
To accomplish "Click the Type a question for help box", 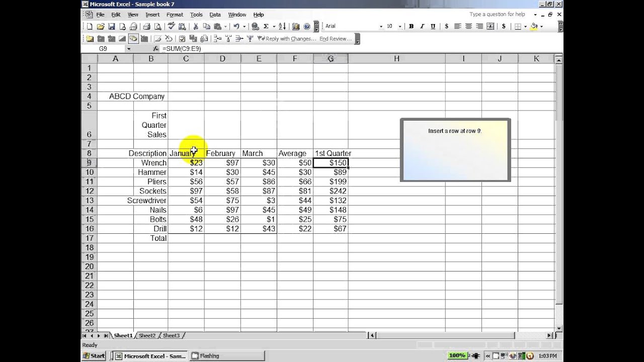I will click(497, 15).
